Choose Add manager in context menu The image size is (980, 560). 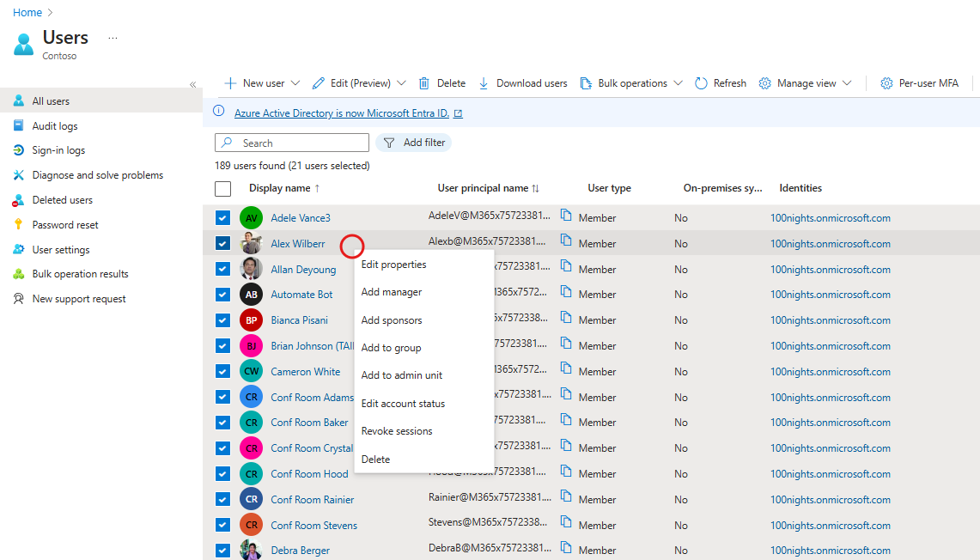392,292
